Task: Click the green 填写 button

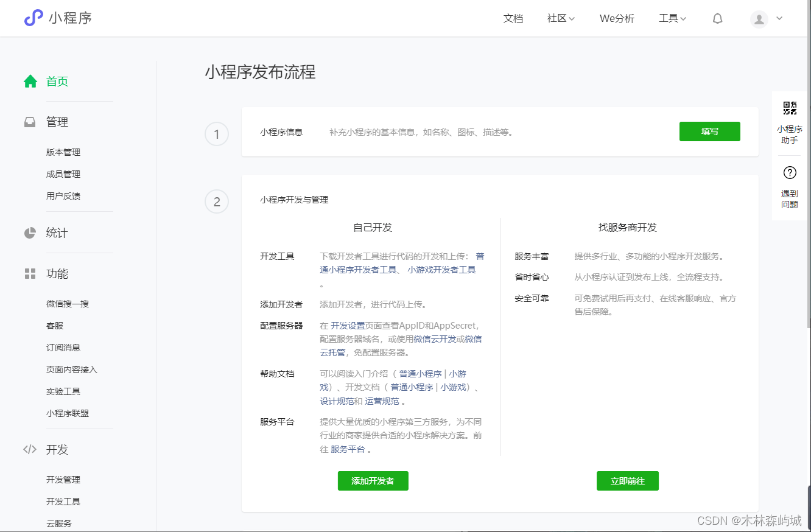Action: (x=709, y=131)
